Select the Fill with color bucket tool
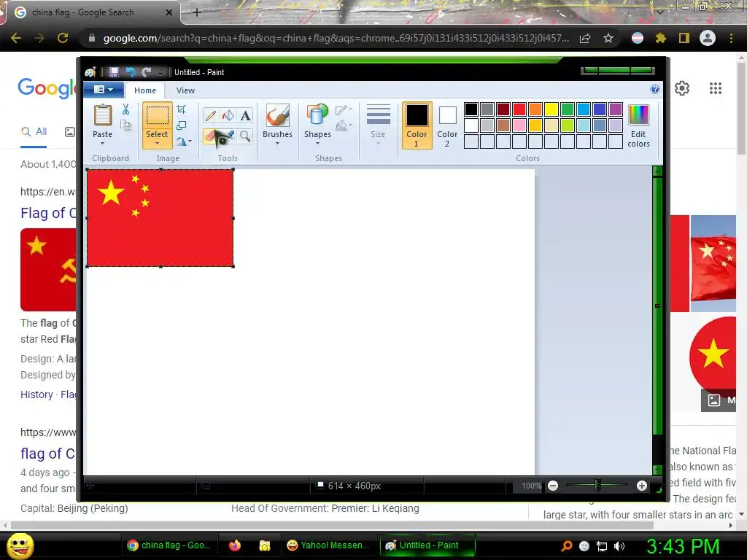The height and width of the screenshot is (560, 747). point(228,115)
